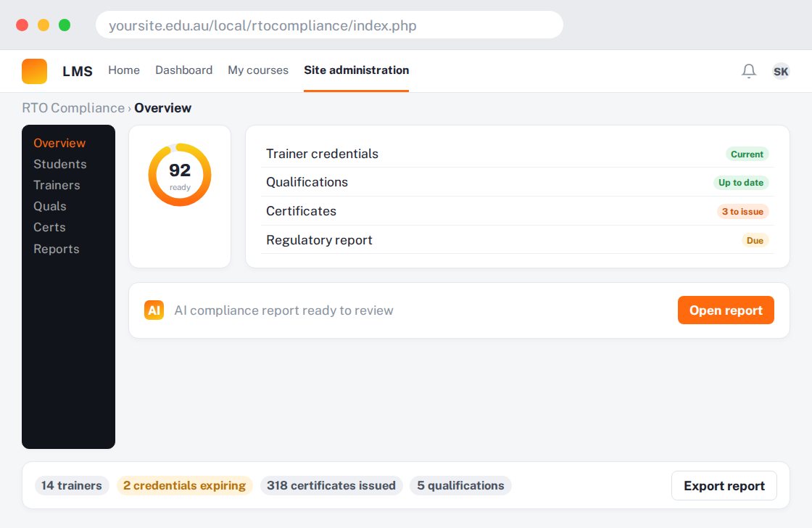The width and height of the screenshot is (812, 528).
Task: Click the Due status badge
Action: [x=755, y=240]
